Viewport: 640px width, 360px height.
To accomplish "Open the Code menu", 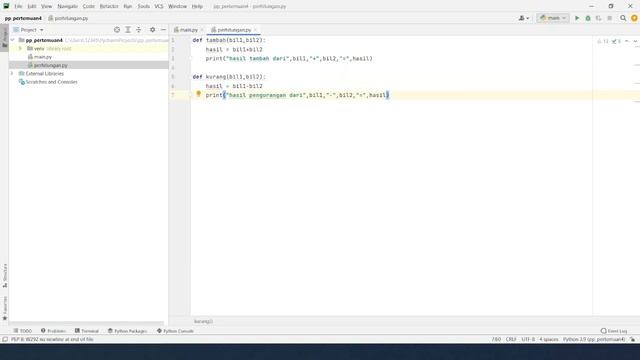I will click(89, 7).
